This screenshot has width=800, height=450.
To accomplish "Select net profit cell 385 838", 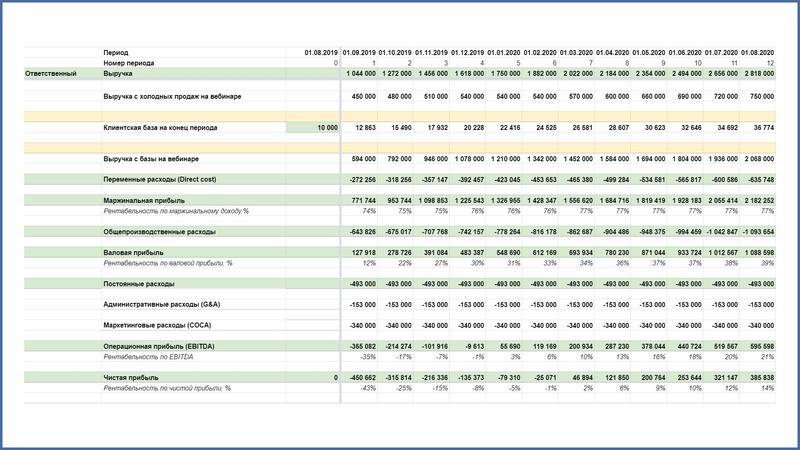I will click(761, 378).
